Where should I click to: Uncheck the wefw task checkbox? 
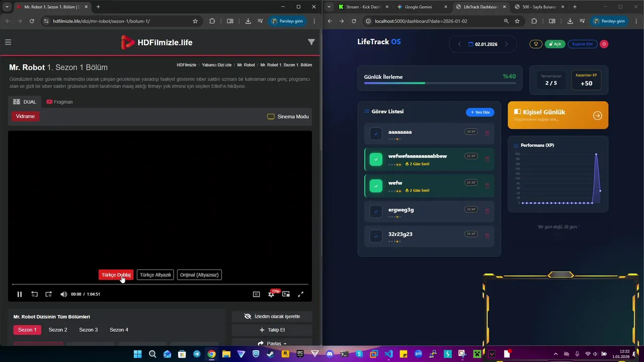(376, 186)
